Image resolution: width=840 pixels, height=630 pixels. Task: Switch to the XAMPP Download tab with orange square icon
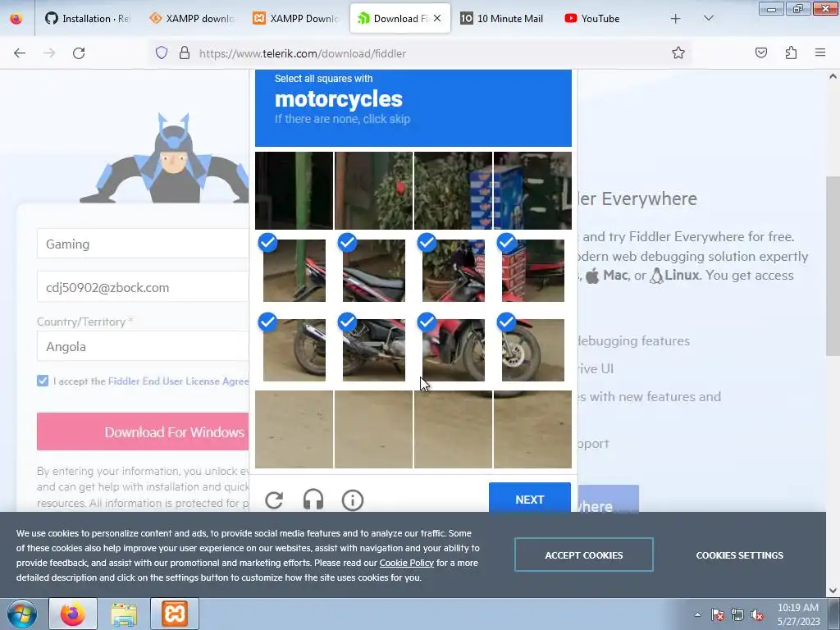pyautogui.click(x=295, y=19)
